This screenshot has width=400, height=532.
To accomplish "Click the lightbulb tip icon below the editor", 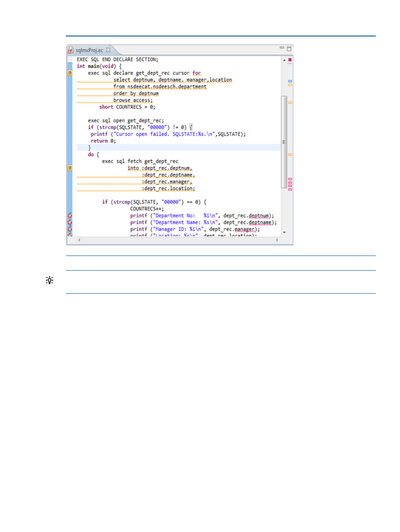I will point(49,280).
